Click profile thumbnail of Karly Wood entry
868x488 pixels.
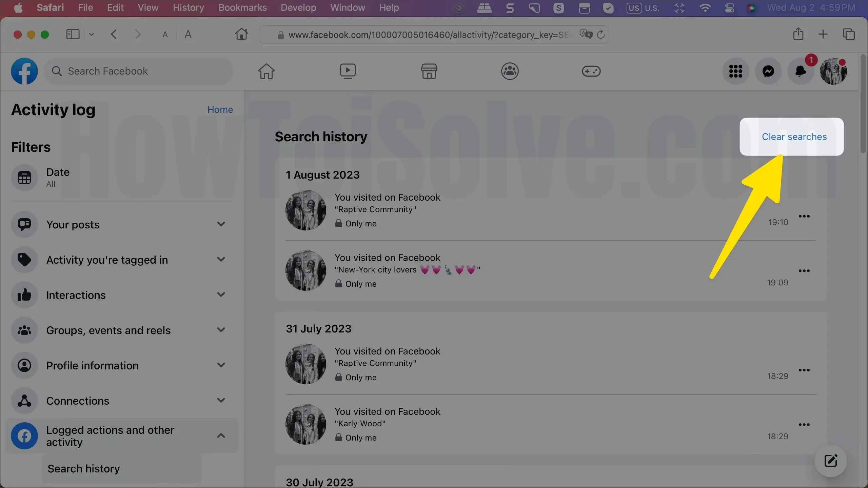click(306, 424)
